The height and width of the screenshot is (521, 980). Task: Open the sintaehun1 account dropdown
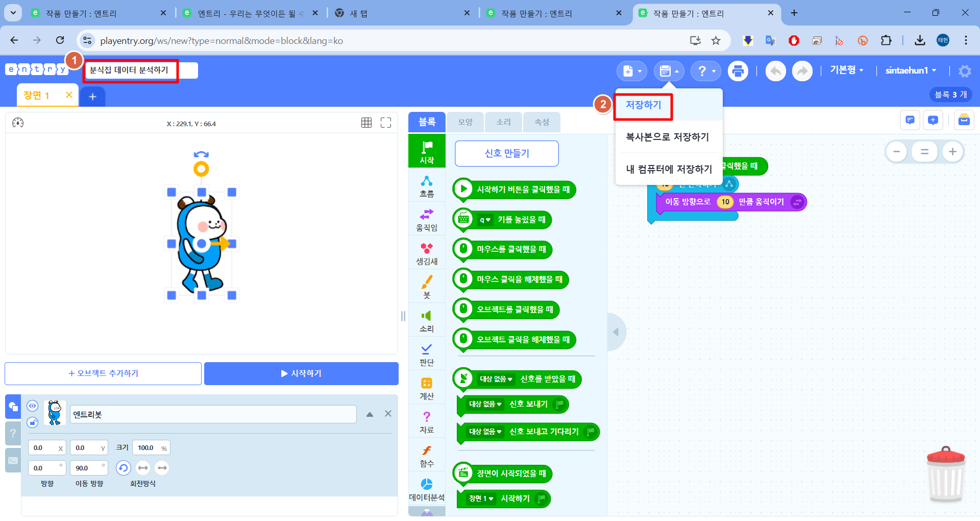tap(911, 70)
